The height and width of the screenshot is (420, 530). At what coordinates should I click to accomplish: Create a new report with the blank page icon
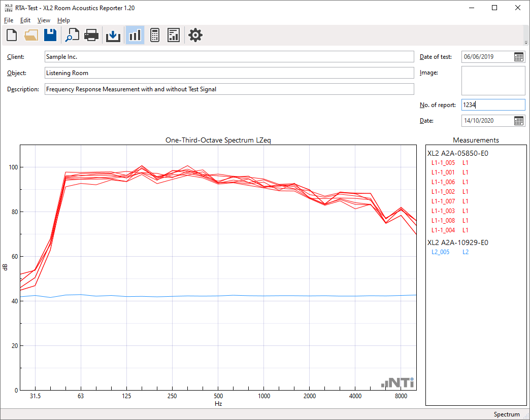pyautogui.click(x=11, y=35)
